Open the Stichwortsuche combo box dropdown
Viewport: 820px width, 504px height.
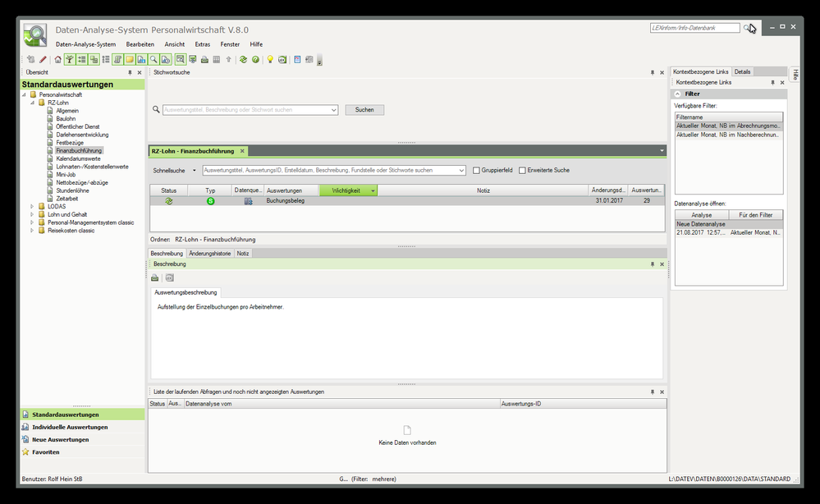coord(333,110)
